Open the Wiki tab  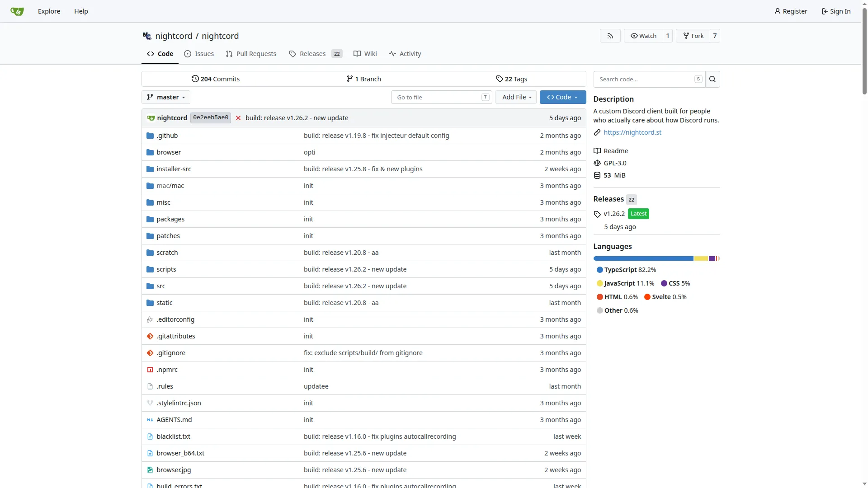(365, 54)
